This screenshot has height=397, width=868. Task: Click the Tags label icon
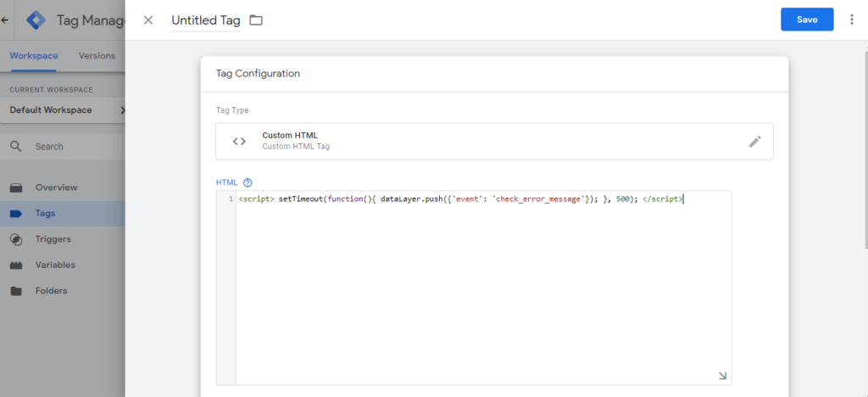[x=16, y=214]
